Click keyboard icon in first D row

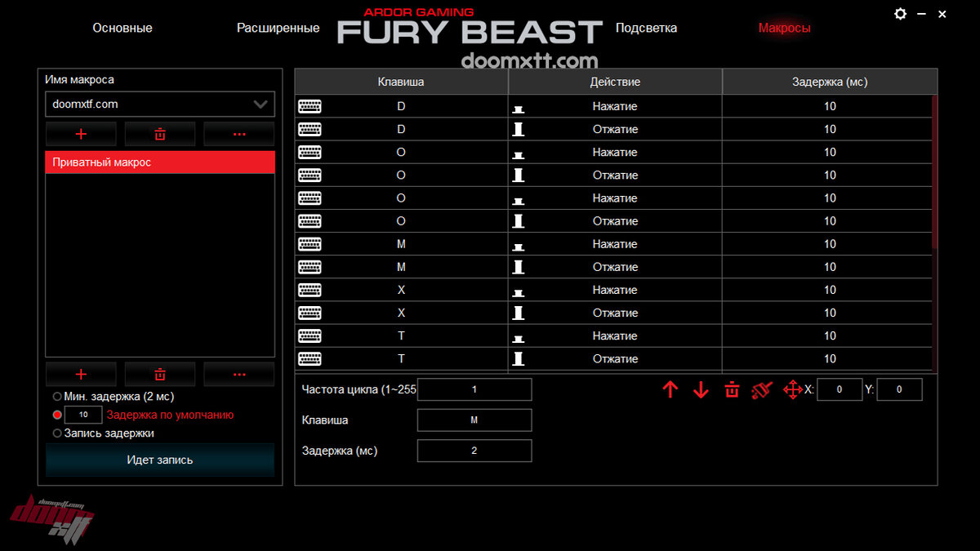click(310, 106)
